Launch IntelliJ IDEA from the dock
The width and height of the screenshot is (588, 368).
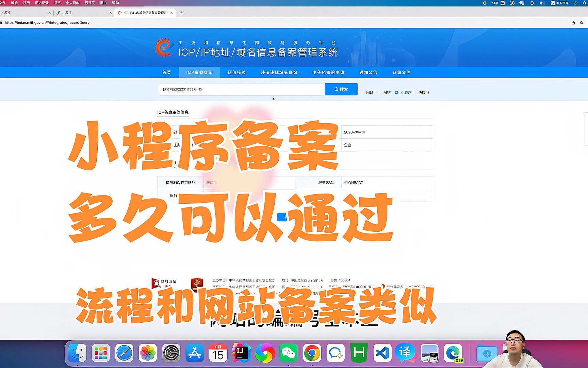(242, 353)
